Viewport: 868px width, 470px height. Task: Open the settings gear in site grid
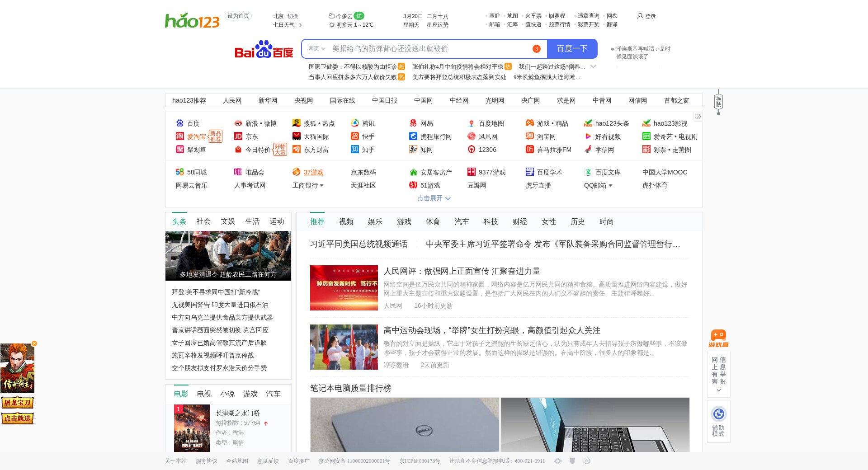coord(698,117)
